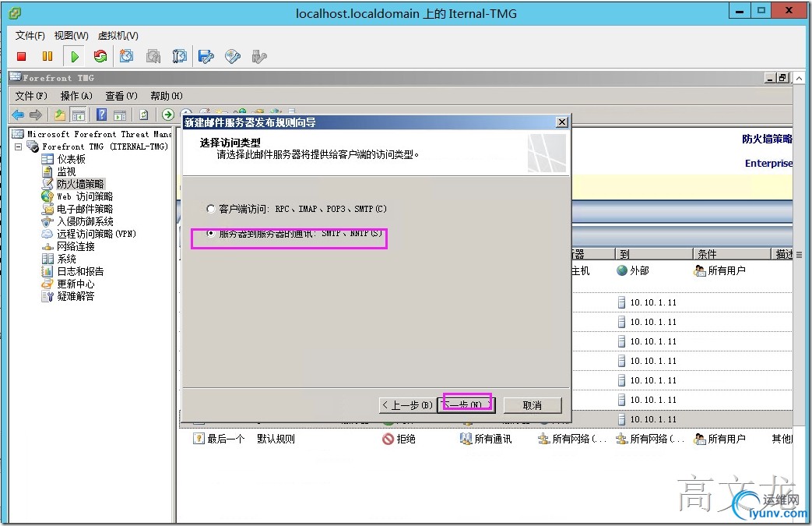Open 虚拟机(V) menu
The height and width of the screenshot is (526, 812).
(118, 35)
